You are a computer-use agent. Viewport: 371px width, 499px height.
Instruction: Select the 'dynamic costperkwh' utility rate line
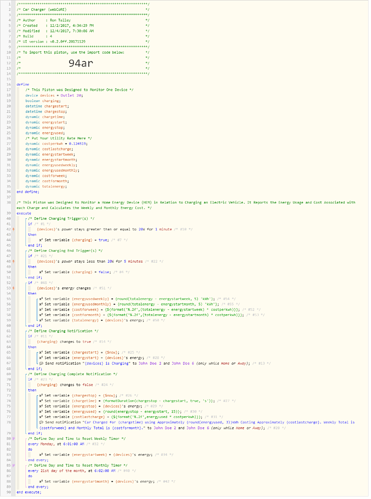coord(57,144)
